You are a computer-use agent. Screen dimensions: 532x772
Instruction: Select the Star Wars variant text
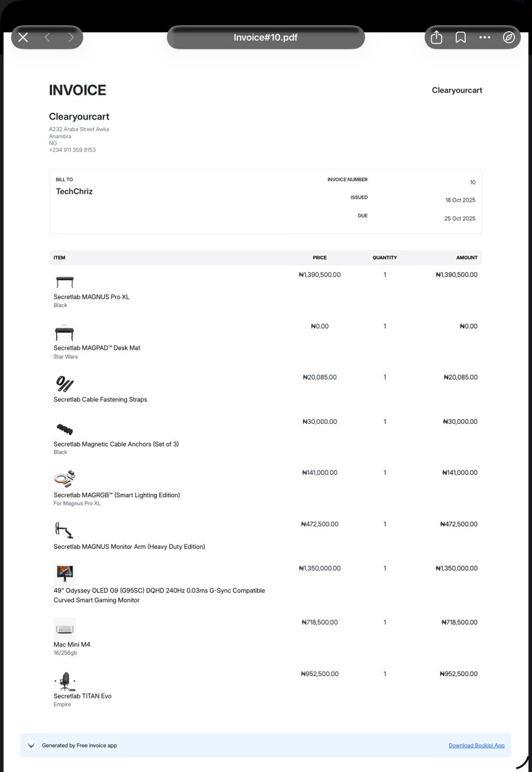[66, 356]
